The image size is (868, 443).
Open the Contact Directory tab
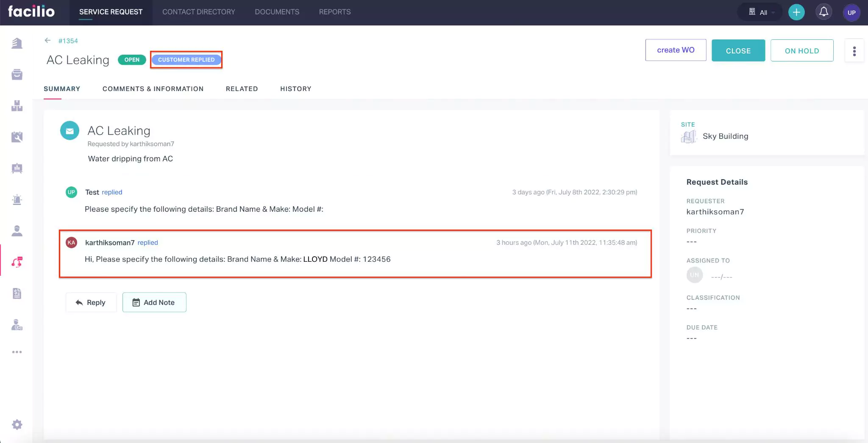198,12
